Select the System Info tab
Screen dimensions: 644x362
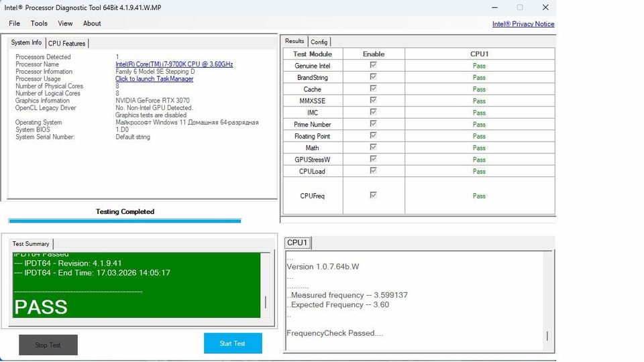click(26, 43)
